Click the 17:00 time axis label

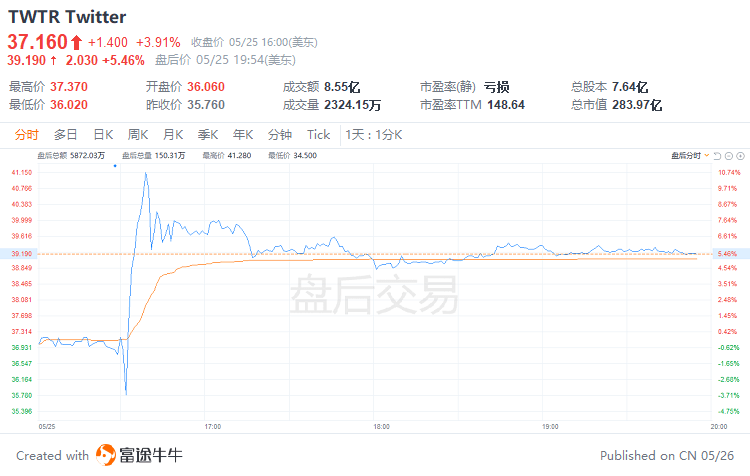[213, 426]
